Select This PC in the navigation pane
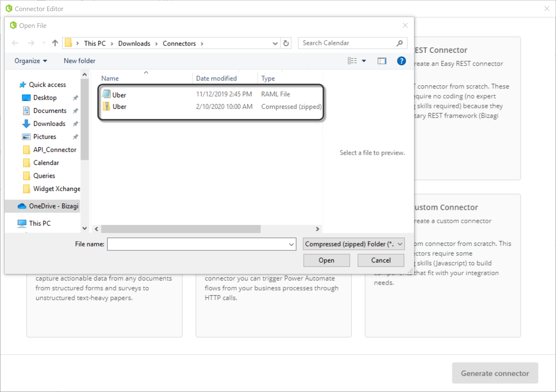 coord(40,223)
